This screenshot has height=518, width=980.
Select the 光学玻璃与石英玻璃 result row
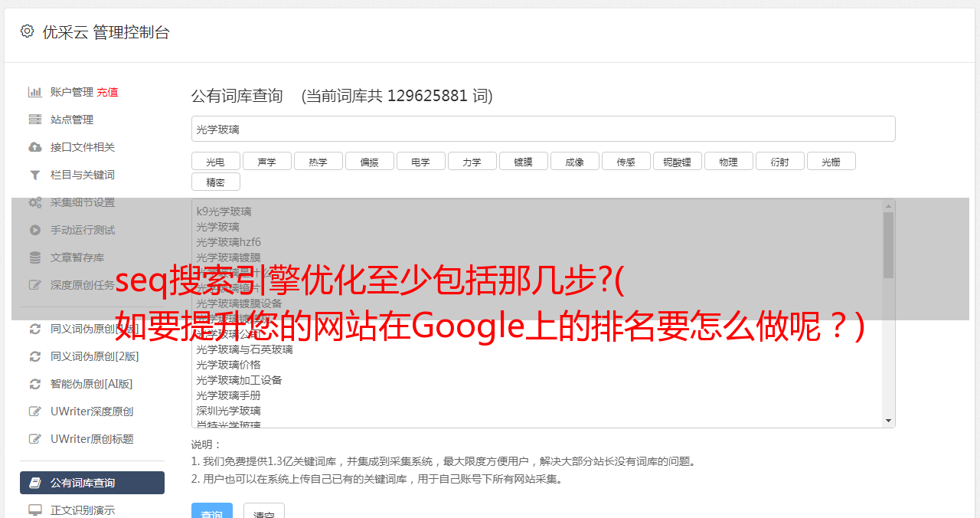(537, 349)
